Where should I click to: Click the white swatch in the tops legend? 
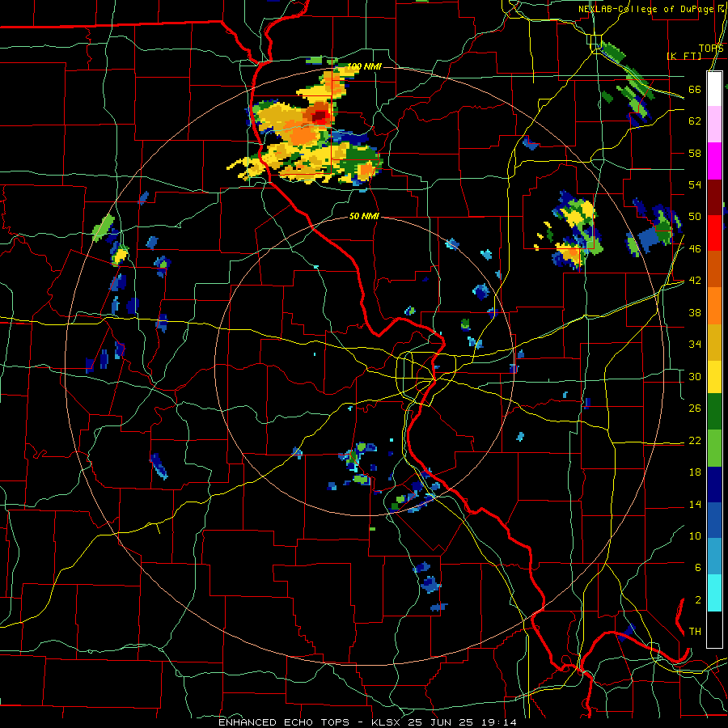point(714,89)
